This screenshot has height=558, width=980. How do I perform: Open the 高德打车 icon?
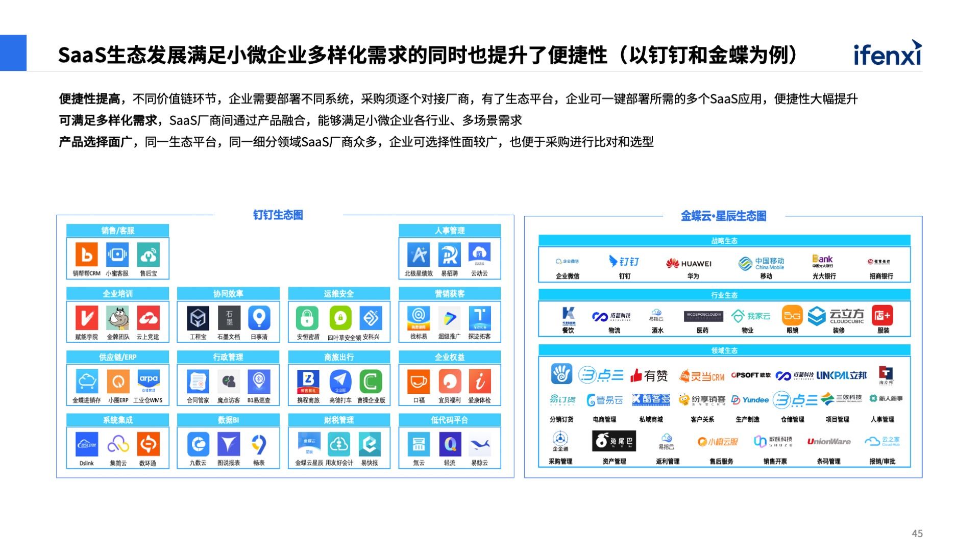(x=340, y=381)
